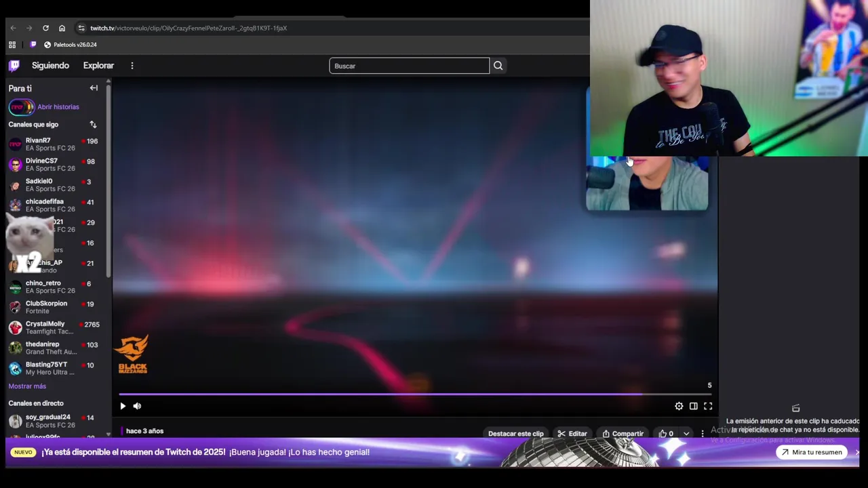Viewport: 868px width, 488px height.
Task: Navigate forward in the browser
Action: 29,28
